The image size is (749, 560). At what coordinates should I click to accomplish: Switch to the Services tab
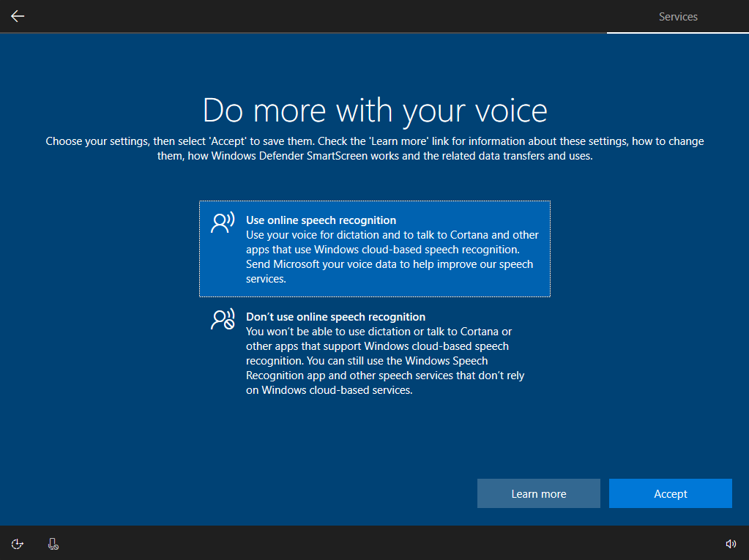[678, 17]
